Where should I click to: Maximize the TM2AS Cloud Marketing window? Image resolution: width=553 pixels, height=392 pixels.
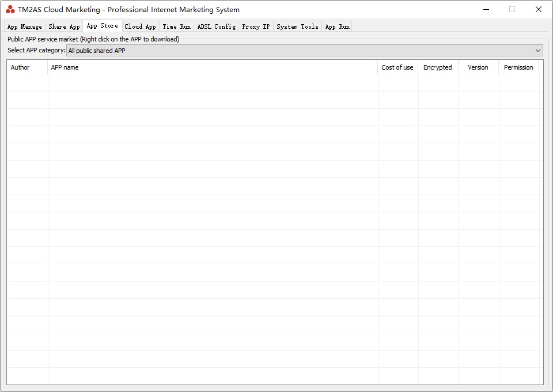(512, 9)
